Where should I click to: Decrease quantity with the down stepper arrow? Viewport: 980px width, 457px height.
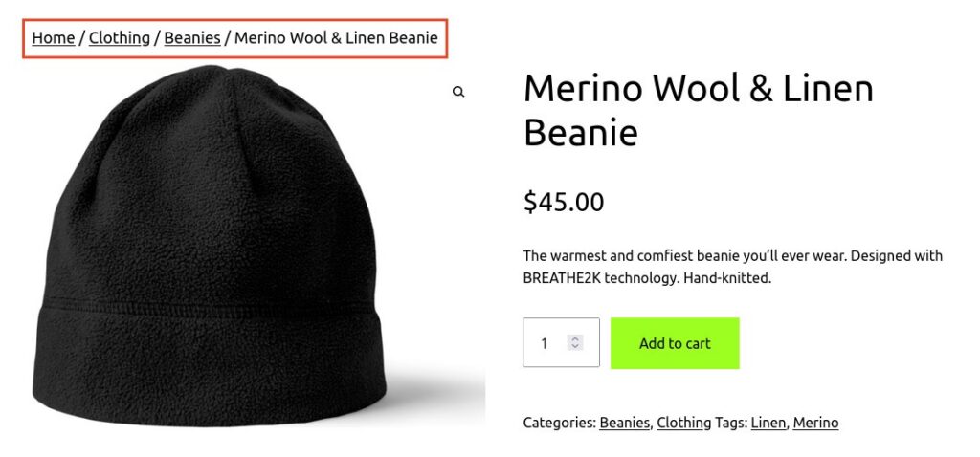(574, 346)
